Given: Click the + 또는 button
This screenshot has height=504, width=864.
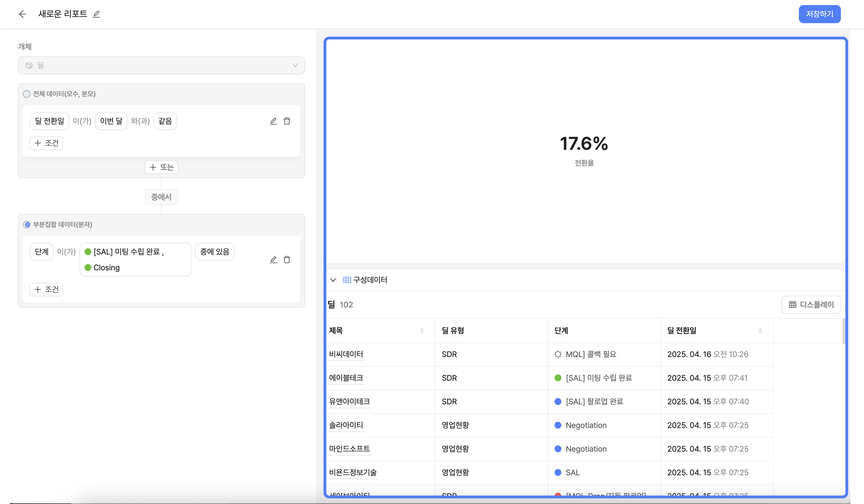Looking at the screenshot, I should (x=161, y=167).
